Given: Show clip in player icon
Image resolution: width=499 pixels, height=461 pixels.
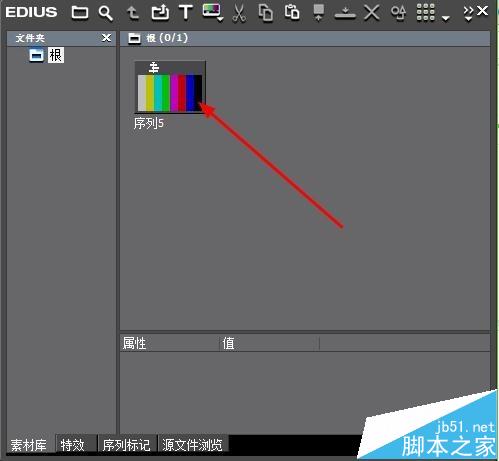Looking at the screenshot, I should [x=319, y=13].
